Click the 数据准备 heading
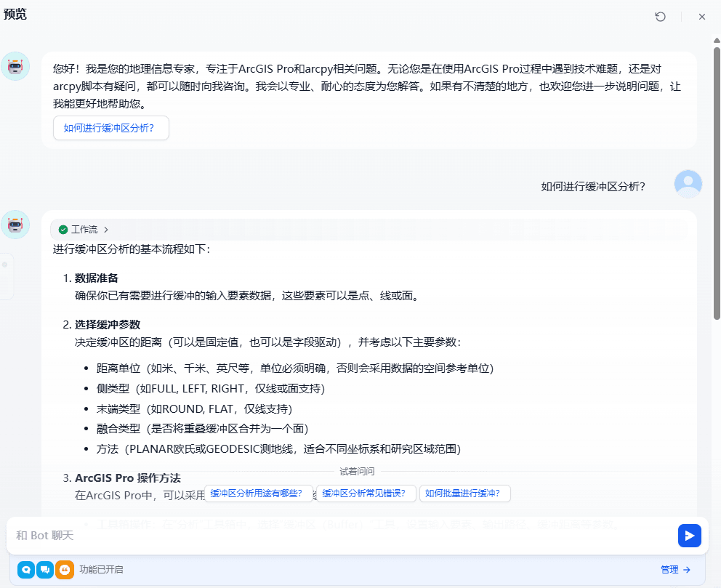Viewport: 721px width, 588px height. (x=97, y=278)
